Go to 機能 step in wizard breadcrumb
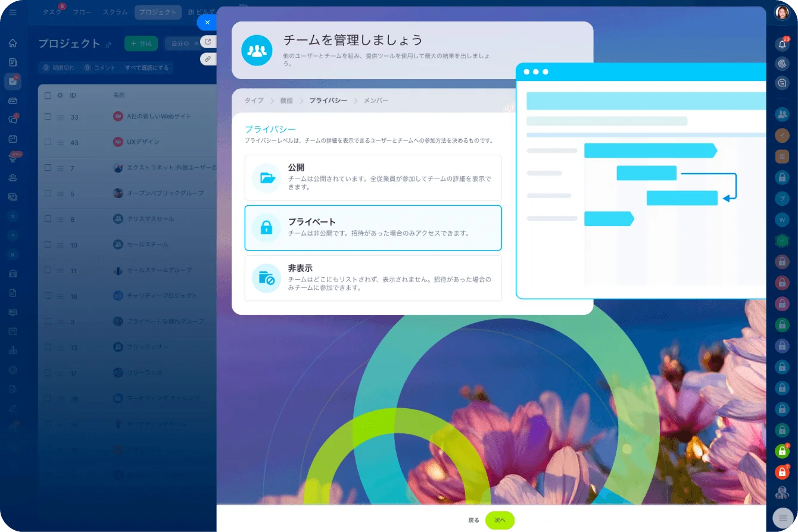798x532 pixels. tap(286, 101)
